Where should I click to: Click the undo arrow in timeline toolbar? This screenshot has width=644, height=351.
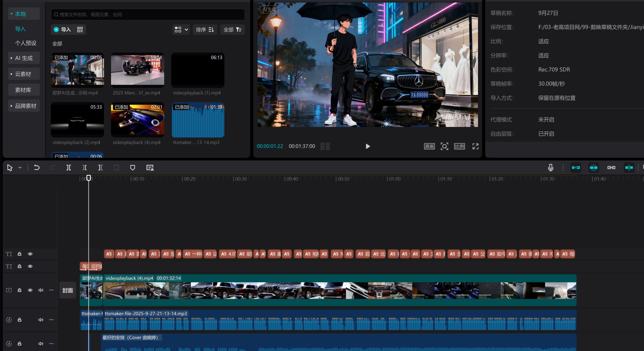point(37,168)
